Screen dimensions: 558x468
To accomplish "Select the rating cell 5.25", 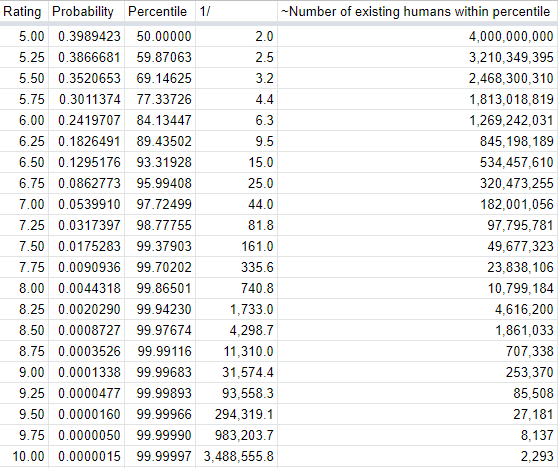I will [24, 57].
